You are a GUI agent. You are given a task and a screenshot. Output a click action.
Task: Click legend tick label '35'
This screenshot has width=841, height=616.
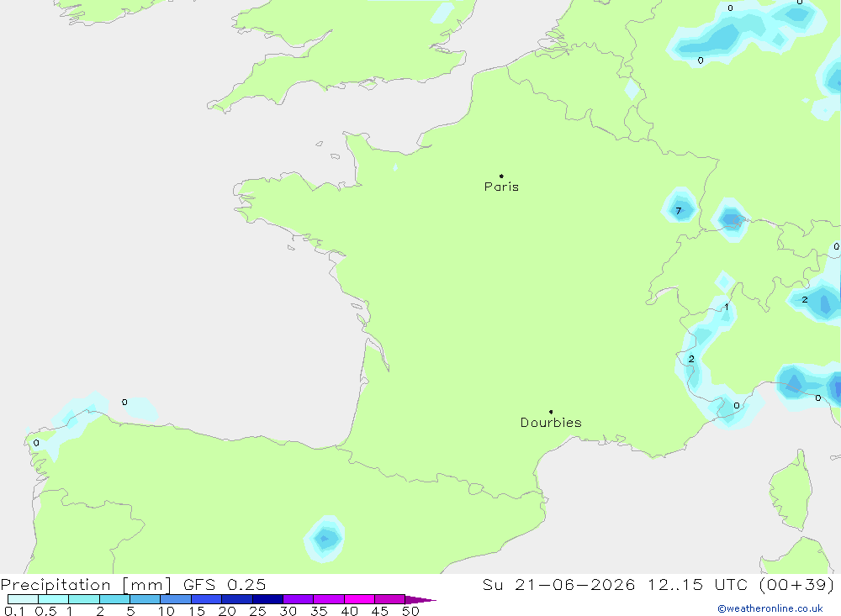pyautogui.click(x=319, y=611)
